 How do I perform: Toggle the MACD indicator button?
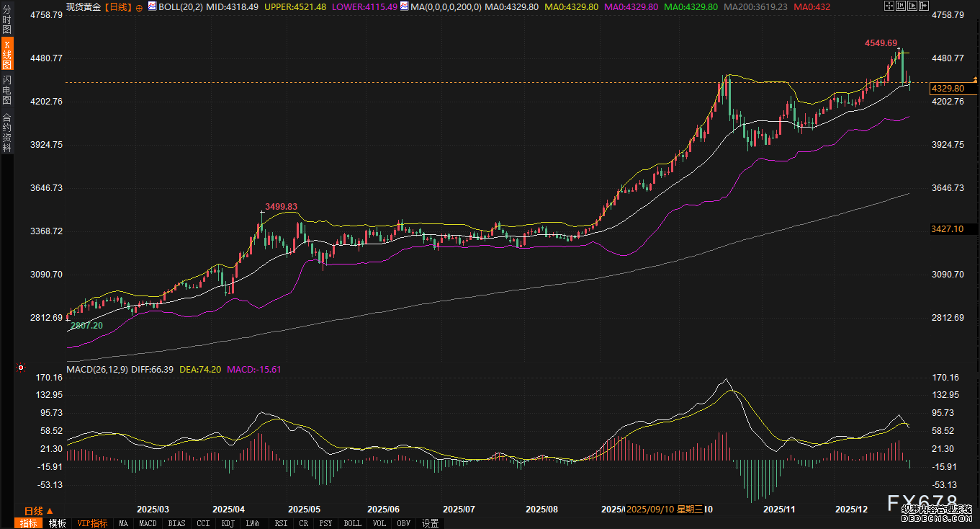(148, 523)
